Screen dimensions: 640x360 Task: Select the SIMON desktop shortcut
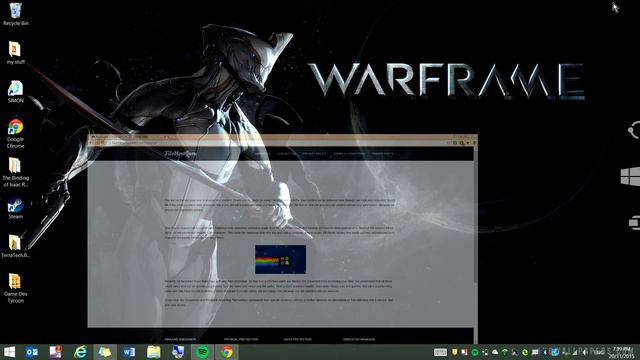(15, 92)
